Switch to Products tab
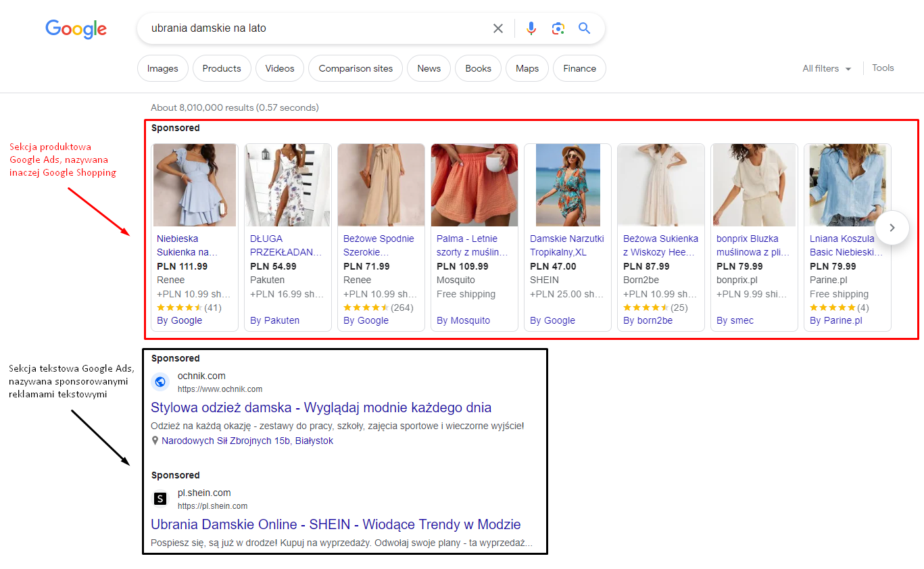924x569 pixels. pyautogui.click(x=222, y=68)
